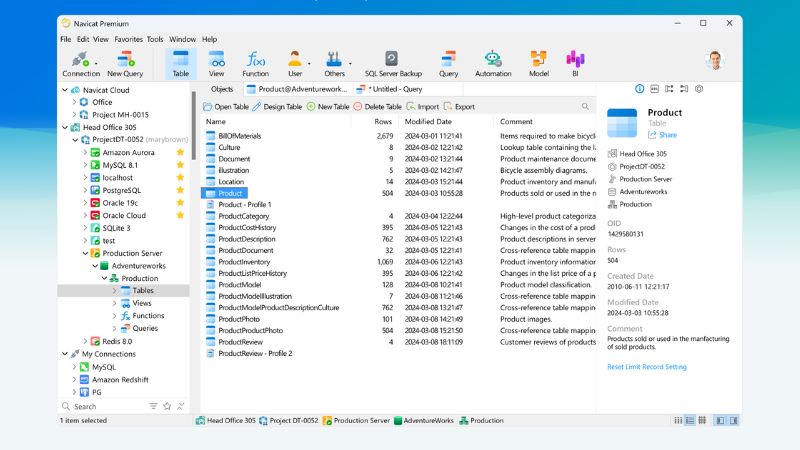Open the Window menu
Viewport: 800px width, 450px height.
[182, 39]
